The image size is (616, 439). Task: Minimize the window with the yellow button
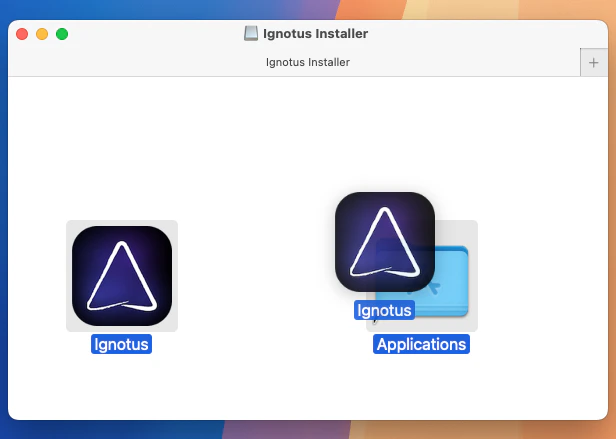click(x=42, y=34)
